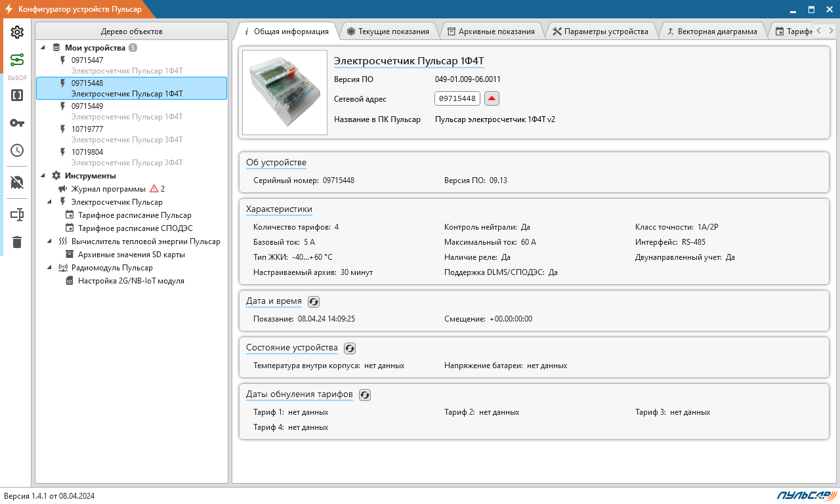
Task: Select device 09715448 in the tree
Action: coord(131,88)
